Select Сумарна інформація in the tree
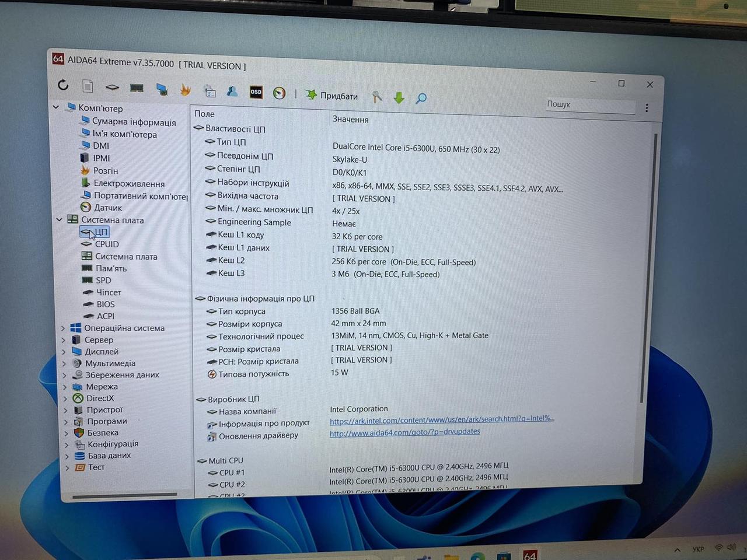 tap(134, 122)
